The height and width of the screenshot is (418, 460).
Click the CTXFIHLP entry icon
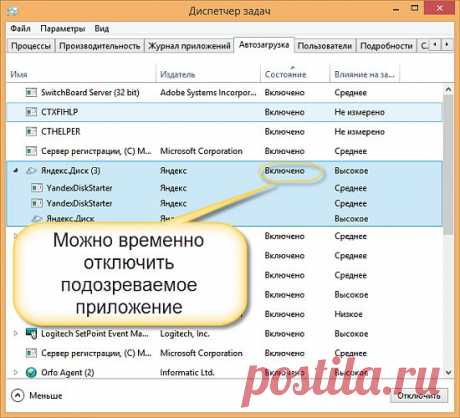click(31, 112)
